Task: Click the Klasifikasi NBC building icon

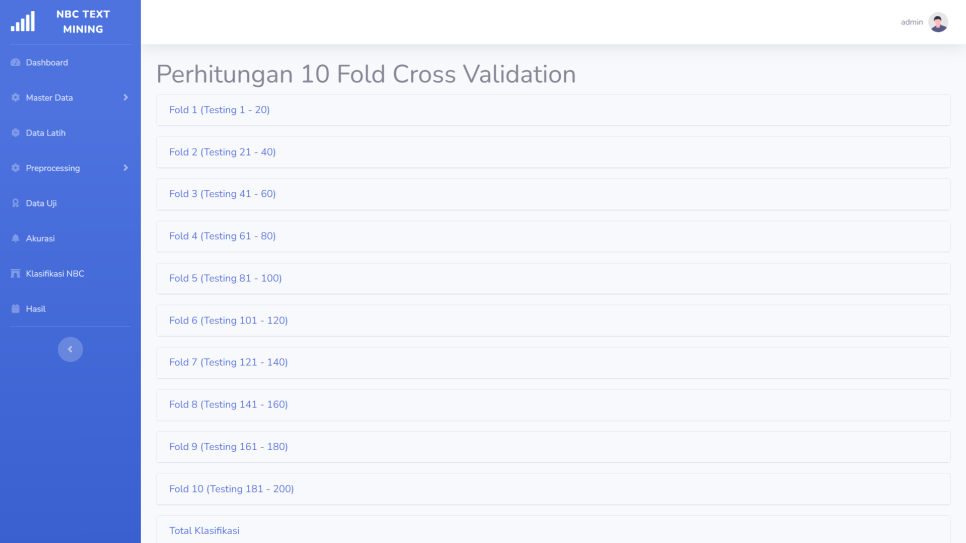Action: click(15, 273)
